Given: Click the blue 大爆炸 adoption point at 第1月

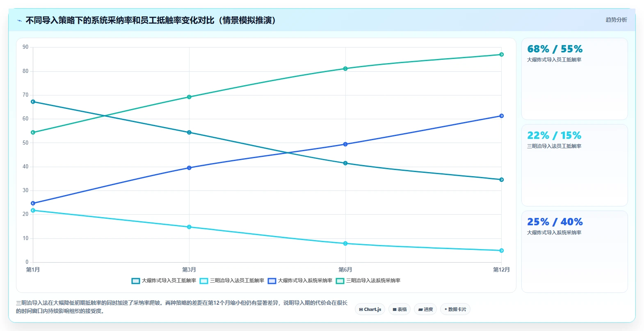Looking at the screenshot, I should point(33,203).
